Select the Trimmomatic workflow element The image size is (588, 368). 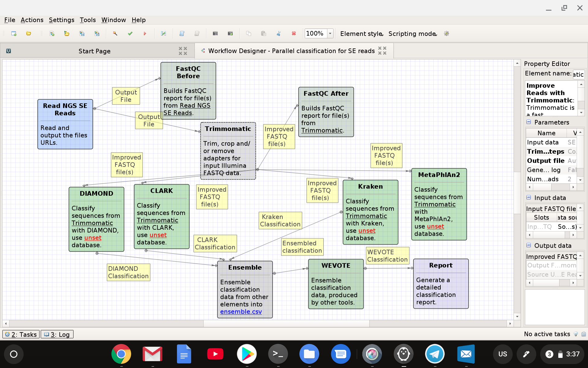pyautogui.click(x=228, y=151)
